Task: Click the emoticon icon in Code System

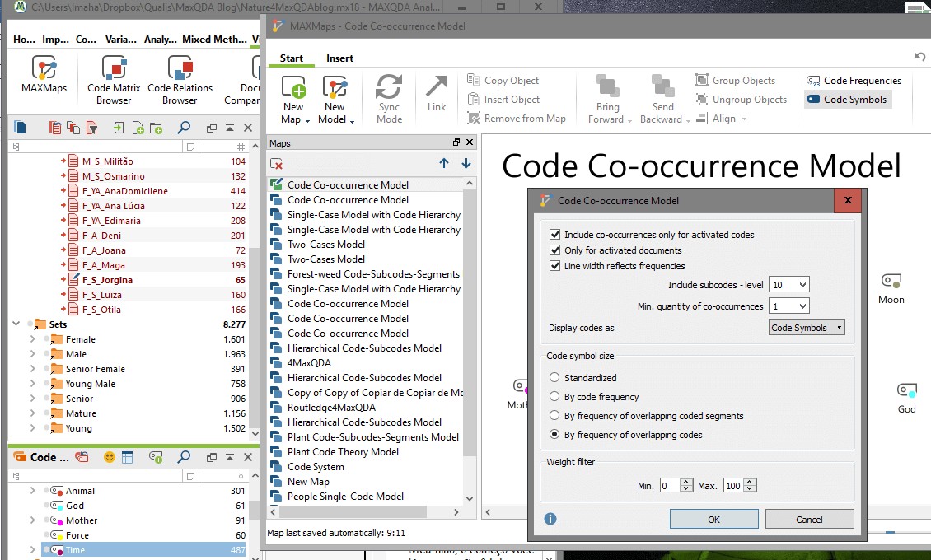Action: pos(110,457)
